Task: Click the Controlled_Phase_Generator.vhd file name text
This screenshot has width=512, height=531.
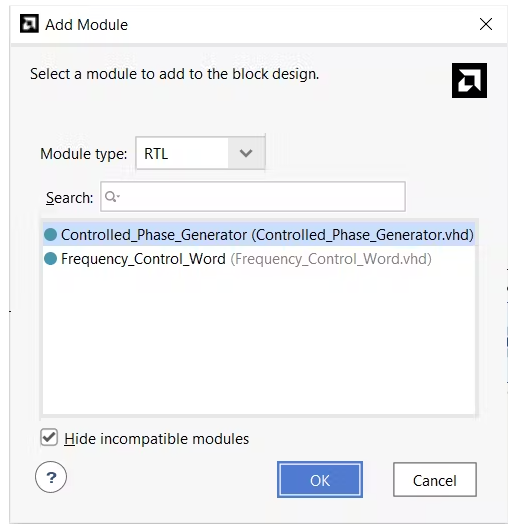Action: 362,235
